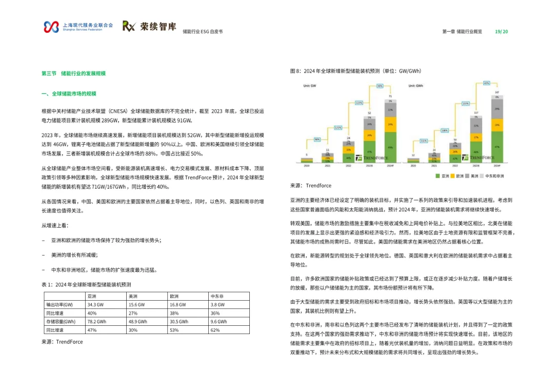Click the green 亚洲 legend swatch
554x392 pixels.
(x=438, y=176)
